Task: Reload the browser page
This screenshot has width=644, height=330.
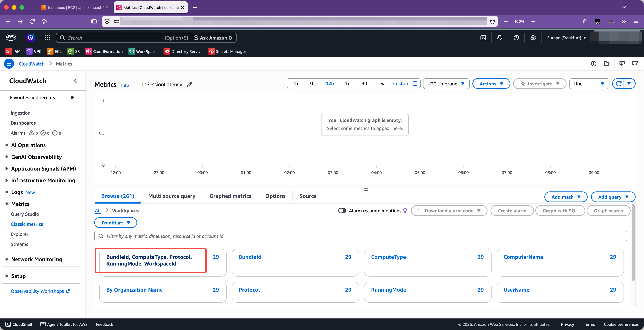Action: pyautogui.click(x=32, y=21)
